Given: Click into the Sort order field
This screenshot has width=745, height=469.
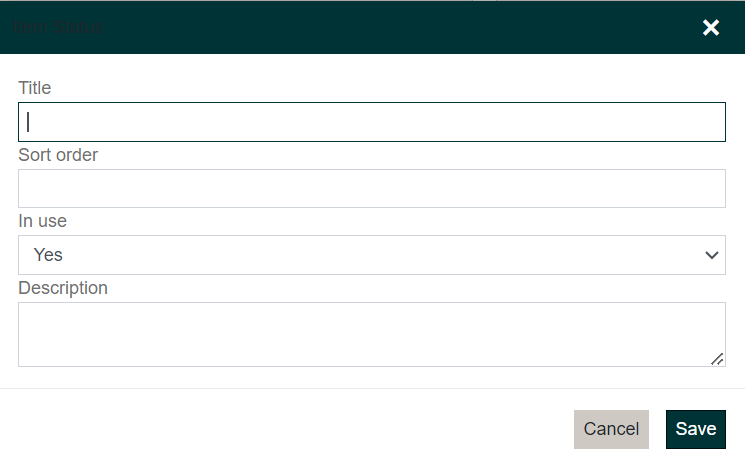Looking at the screenshot, I should point(371,188).
